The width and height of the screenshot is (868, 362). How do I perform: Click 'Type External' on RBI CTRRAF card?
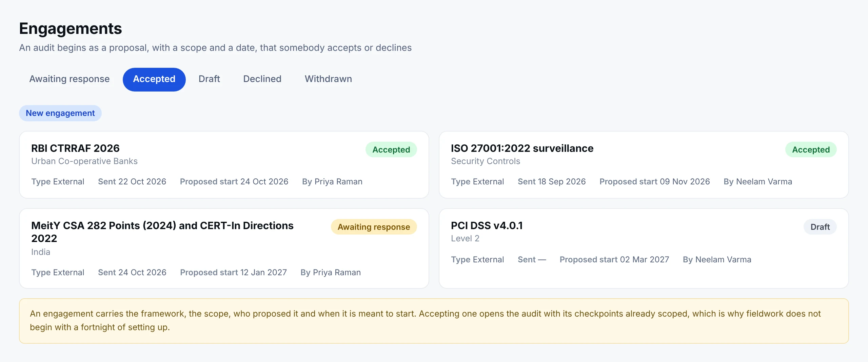(x=58, y=182)
